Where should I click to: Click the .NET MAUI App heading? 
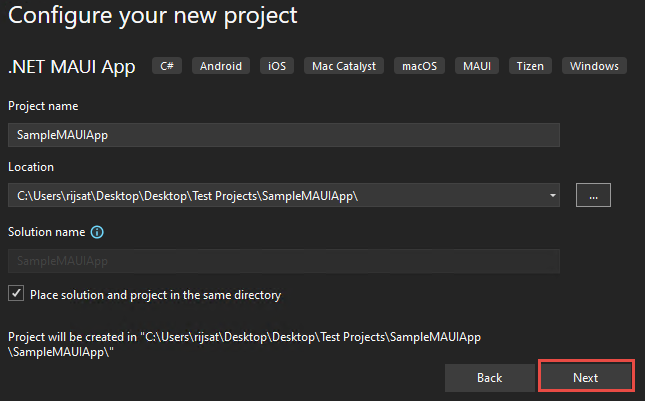[72, 67]
